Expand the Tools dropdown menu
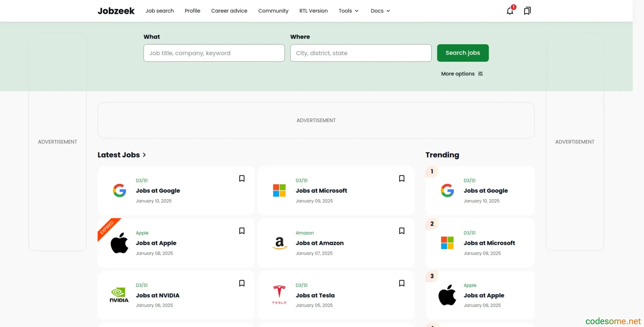644x327 pixels. (x=348, y=11)
